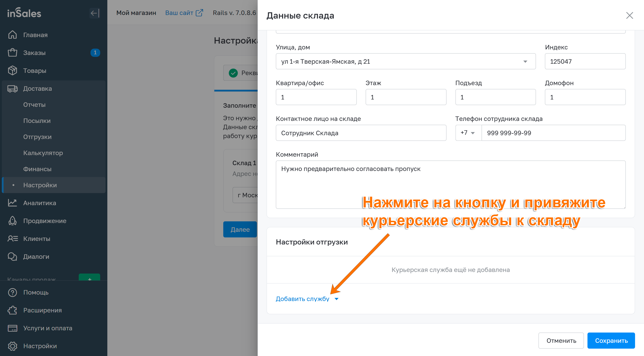
Task: Click the Заказы shopping bag icon
Action: [x=12, y=53]
